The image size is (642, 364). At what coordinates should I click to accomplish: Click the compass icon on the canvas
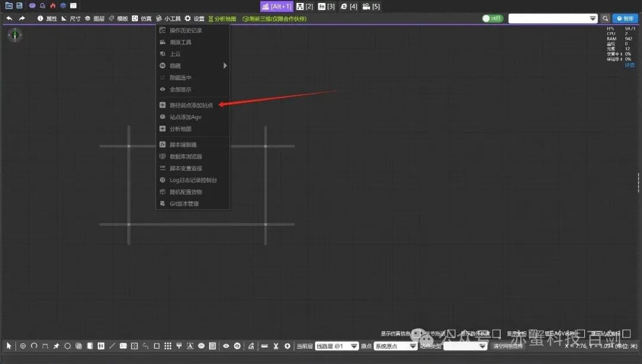[x=15, y=35]
